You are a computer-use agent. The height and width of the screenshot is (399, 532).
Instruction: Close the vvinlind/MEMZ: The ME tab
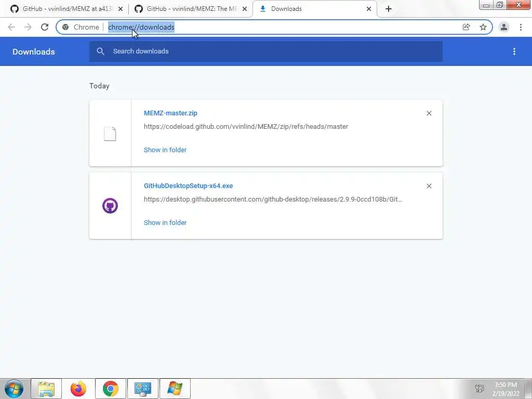tap(245, 9)
